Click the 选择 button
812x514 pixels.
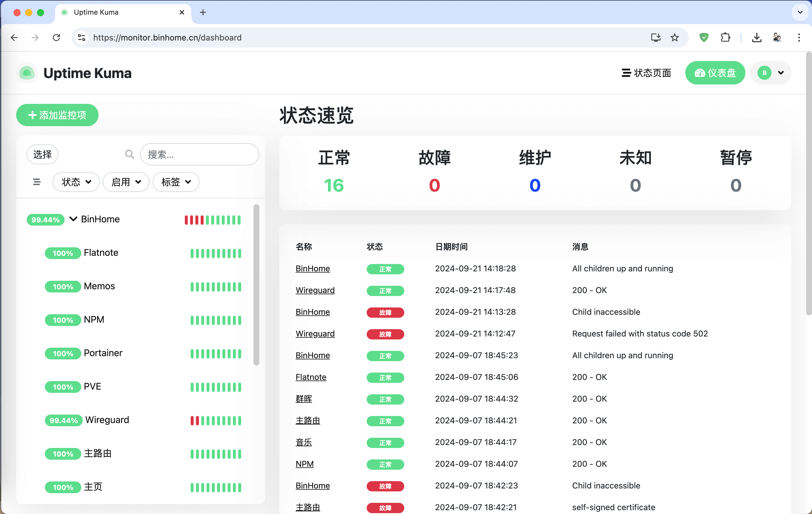click(43, 155)
